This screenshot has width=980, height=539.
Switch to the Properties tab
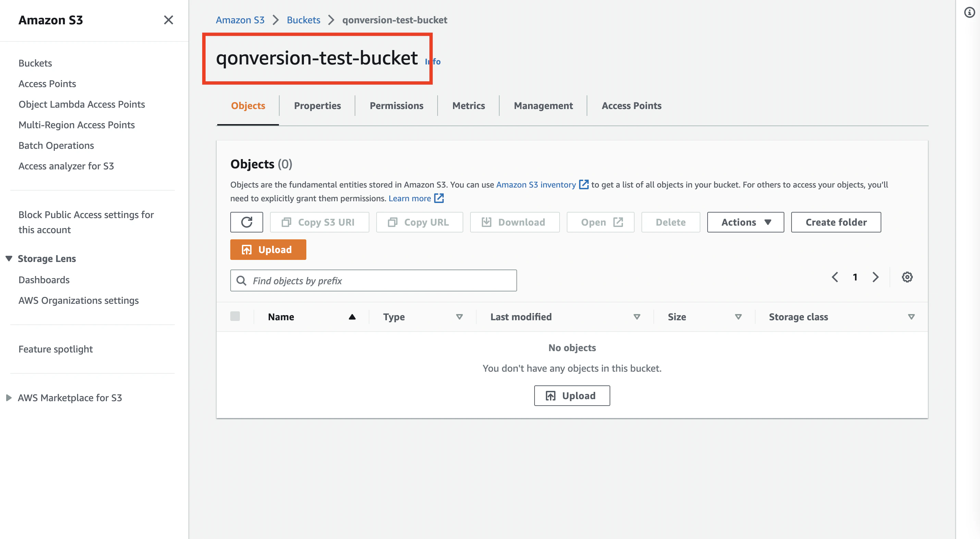(317, 106)
